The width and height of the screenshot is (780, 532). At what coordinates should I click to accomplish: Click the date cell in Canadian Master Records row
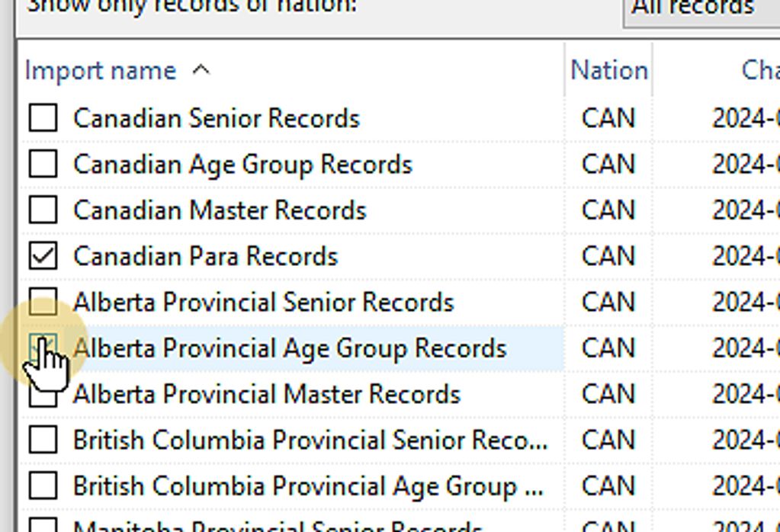coord(745,210)
